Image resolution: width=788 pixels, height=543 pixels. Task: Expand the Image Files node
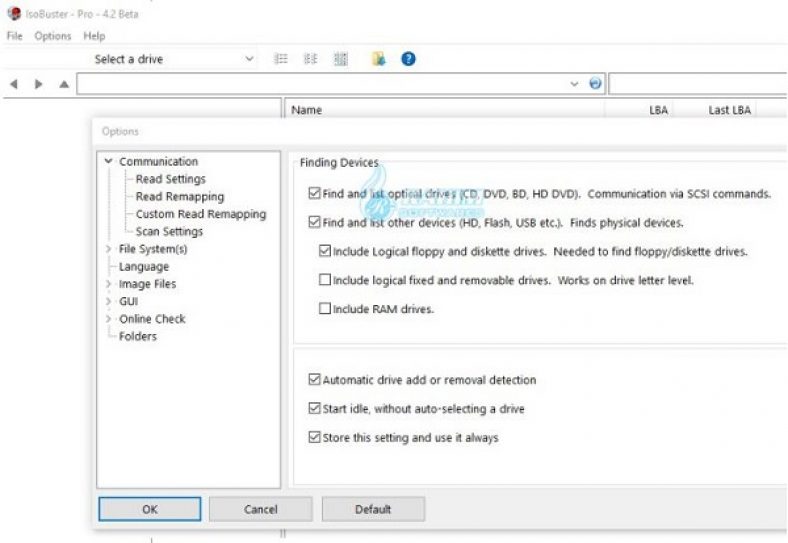(x=108, y=284)
